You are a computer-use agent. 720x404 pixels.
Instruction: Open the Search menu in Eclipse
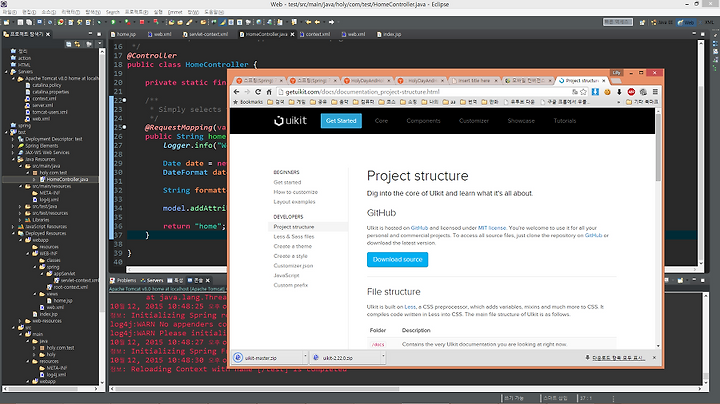click(x=112, y=12)
